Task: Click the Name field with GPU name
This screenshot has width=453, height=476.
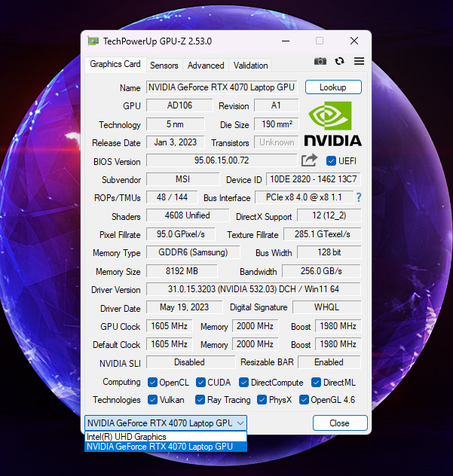Action: [222, 87]
